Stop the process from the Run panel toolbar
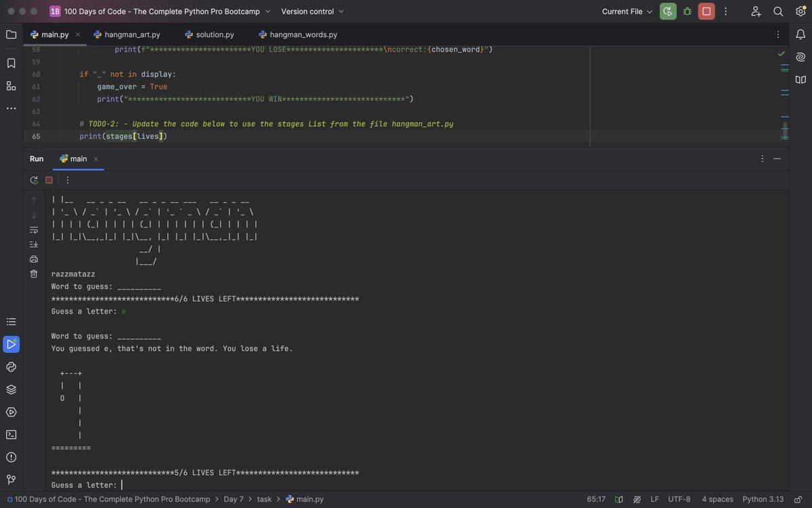The width and height of the screenshot is (812, 508). point(49,180)
